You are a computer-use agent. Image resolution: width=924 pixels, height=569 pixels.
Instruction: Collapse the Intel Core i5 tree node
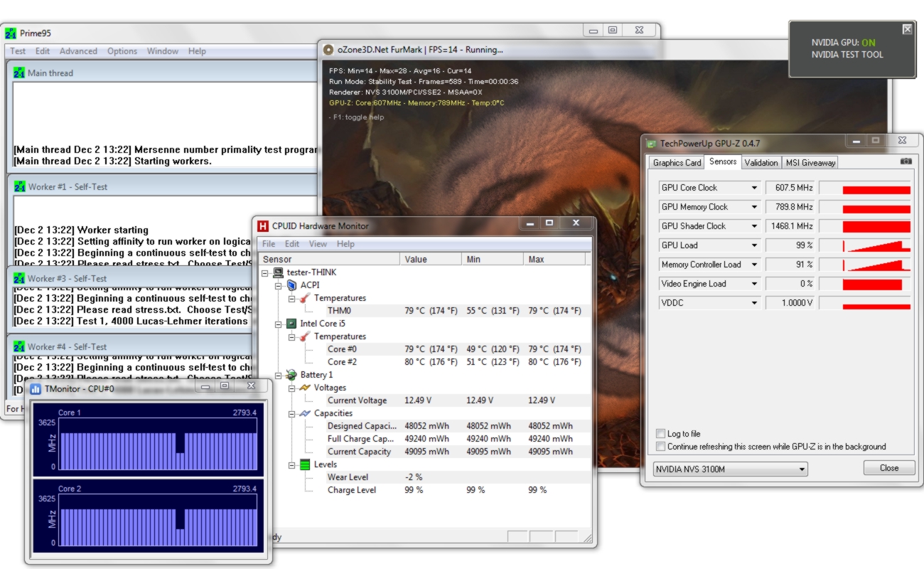(279, 324)
